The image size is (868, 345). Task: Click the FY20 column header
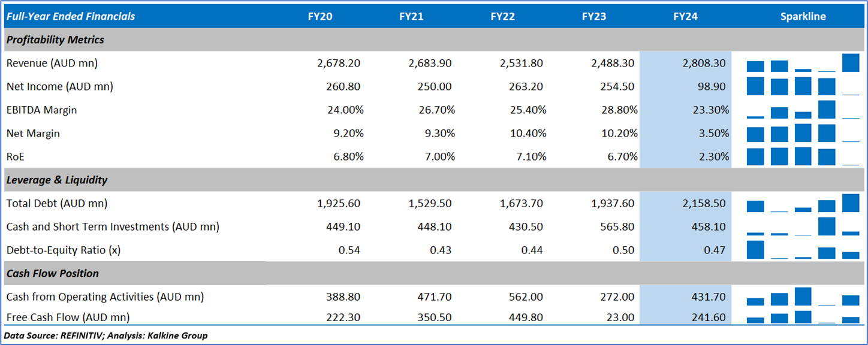tap(320, 17)
